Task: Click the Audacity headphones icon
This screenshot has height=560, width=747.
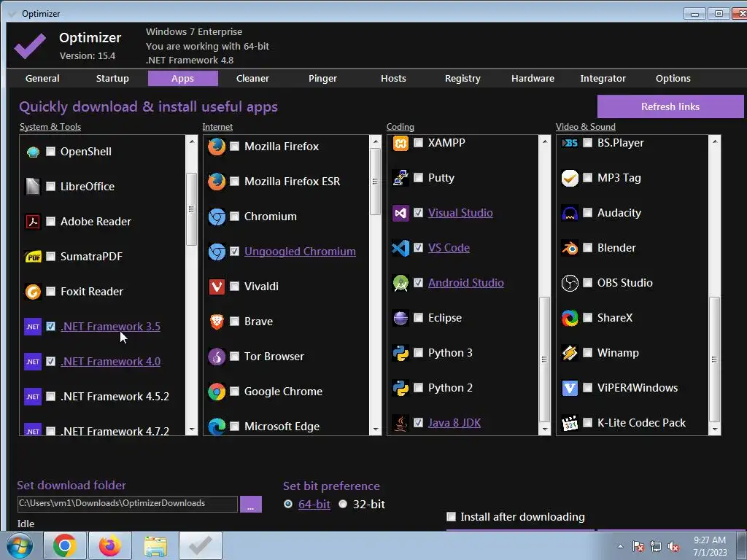Action: (x=570, y=213)
